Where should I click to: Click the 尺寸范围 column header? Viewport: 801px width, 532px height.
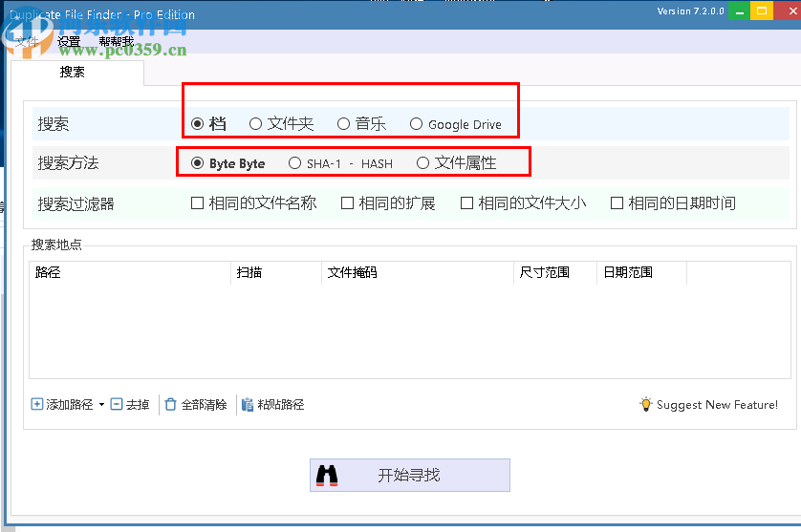pos(555,272)
